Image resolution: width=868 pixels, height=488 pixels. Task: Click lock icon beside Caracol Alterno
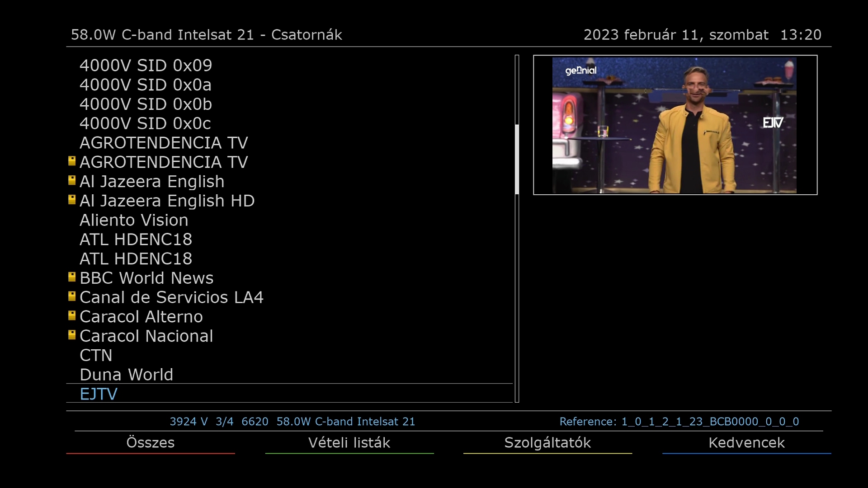tap(71, 316)
